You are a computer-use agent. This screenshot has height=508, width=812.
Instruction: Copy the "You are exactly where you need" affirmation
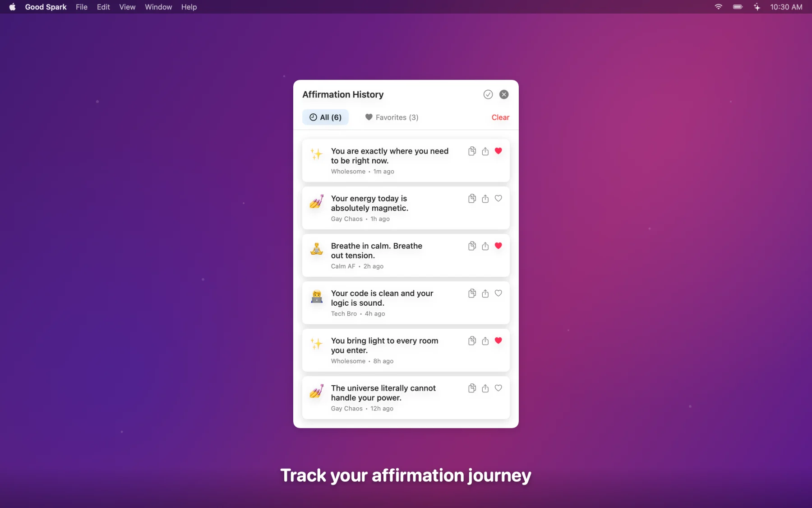click(x=472, y=151)
